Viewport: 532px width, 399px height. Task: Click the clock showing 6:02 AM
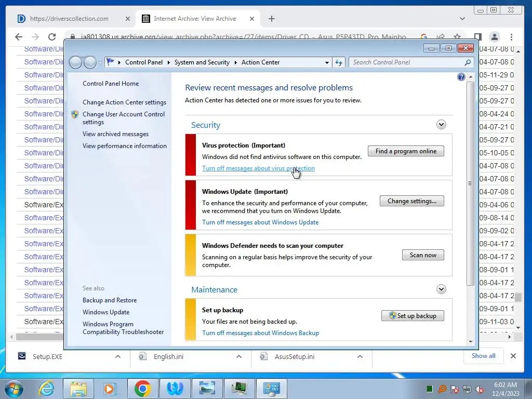(x=505, y=385)
